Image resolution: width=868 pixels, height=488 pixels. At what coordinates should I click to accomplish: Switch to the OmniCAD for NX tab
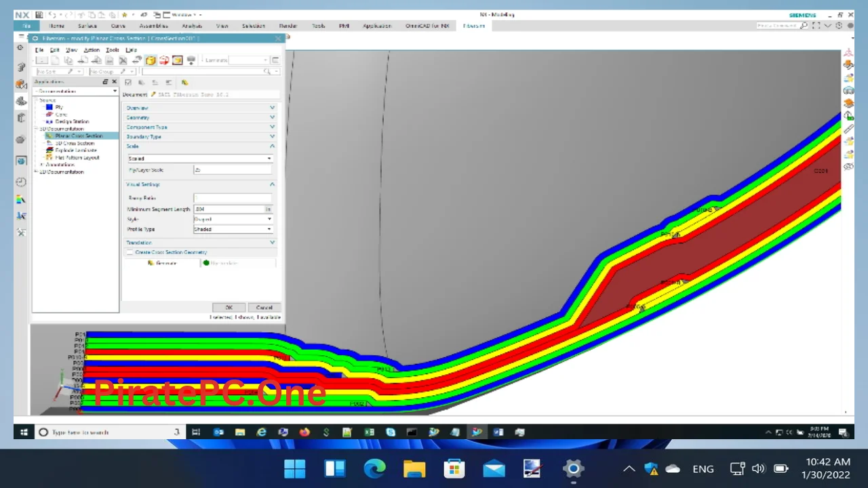pos(427,26)
